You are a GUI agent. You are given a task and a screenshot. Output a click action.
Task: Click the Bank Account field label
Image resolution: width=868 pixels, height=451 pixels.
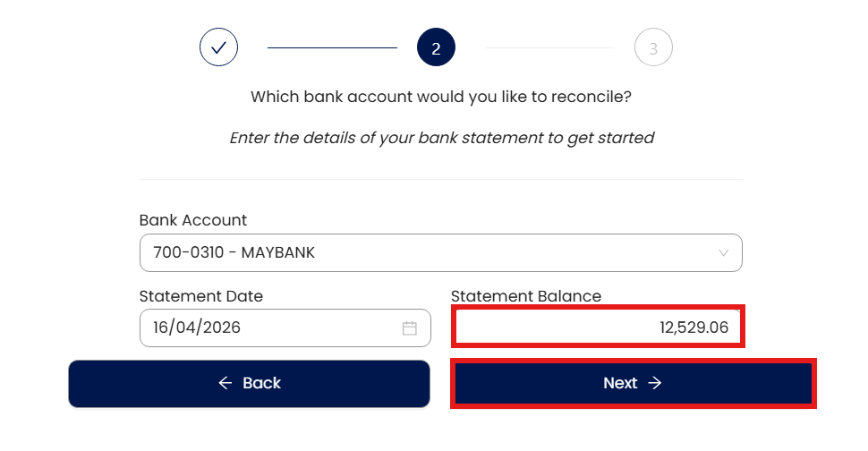193,220
